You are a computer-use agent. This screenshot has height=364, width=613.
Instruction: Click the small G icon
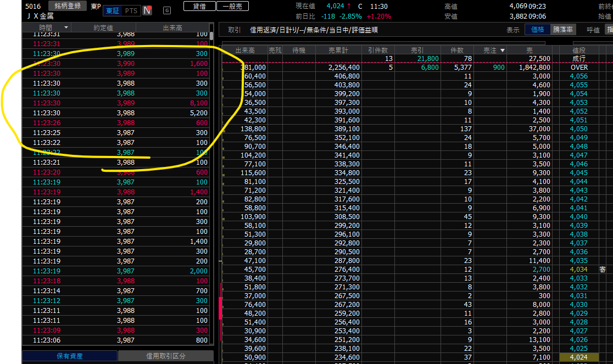point(167,10)
